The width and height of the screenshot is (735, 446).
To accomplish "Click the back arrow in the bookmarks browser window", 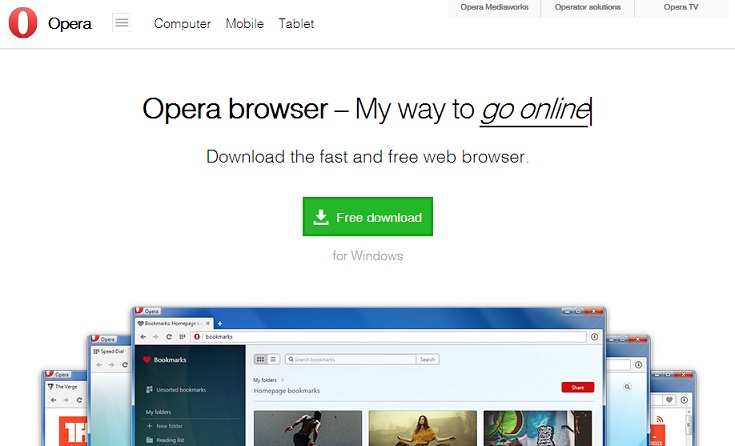I will 141,337.
